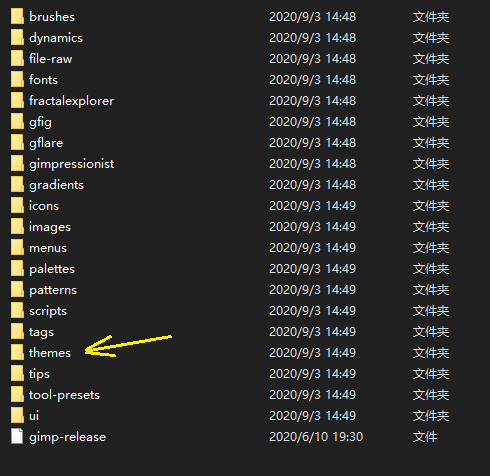Click the themes folder icon
This screenshot has width=490, height=476.
(x=17, y=353)
